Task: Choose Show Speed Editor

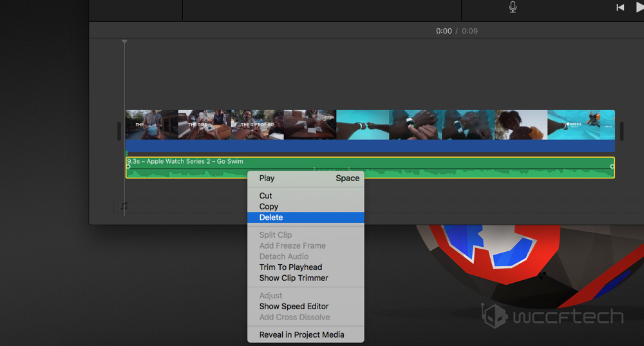Action: (305, 307)
